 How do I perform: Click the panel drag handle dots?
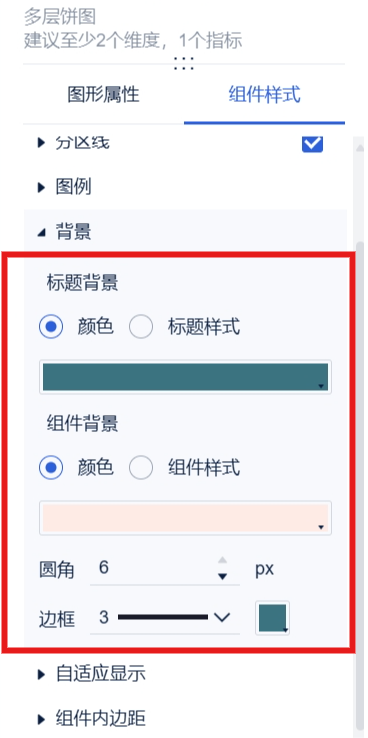coord(184,64)
